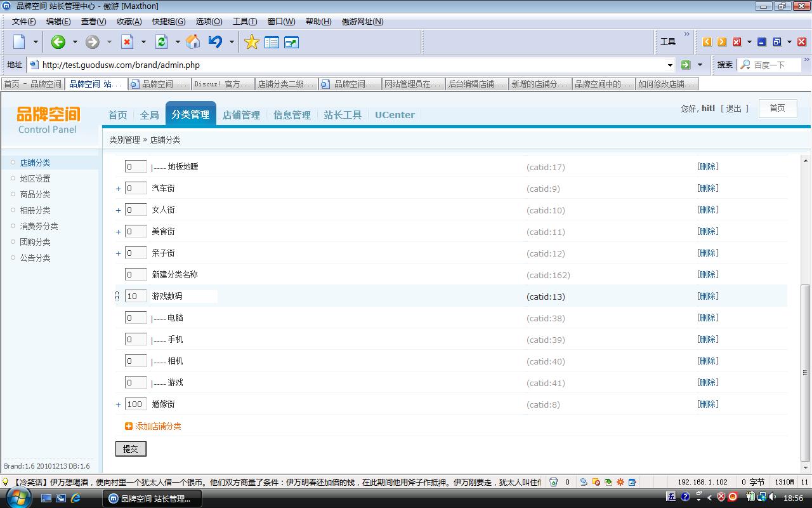This screenshot has height=508, width=812.
Task: Click the 提交 submit button
Action: point(131,449)
